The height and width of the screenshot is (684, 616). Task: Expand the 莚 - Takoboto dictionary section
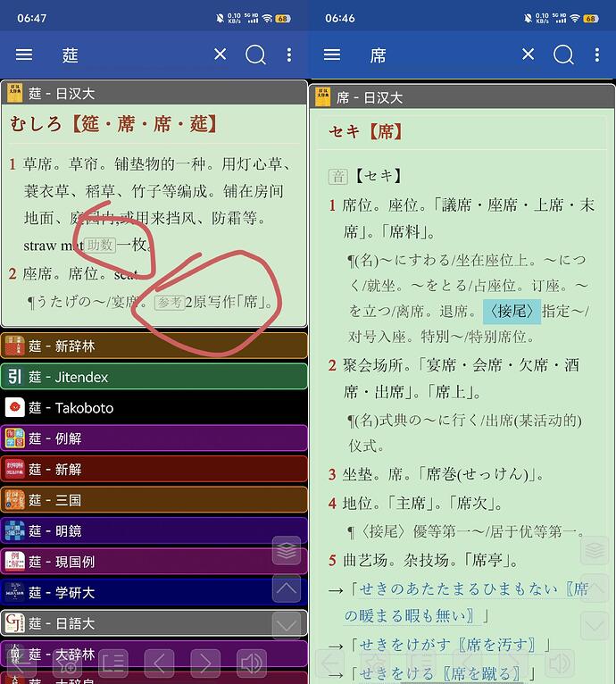tap(154, 407)
